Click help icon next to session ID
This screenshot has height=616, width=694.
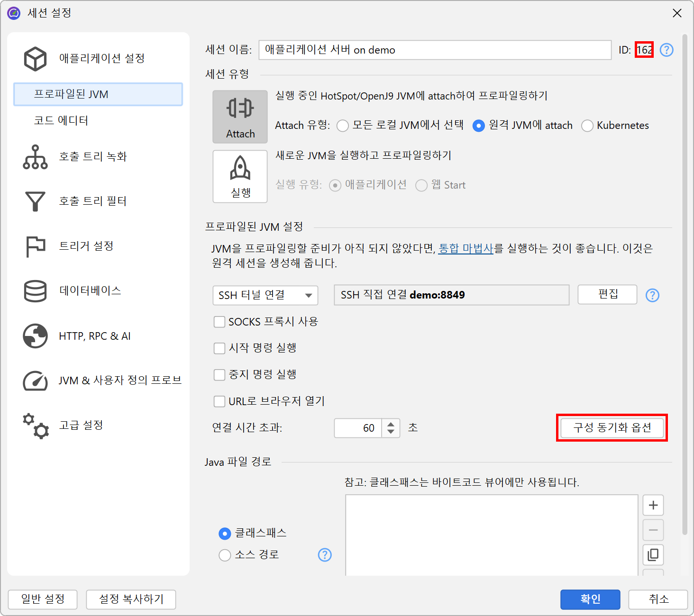667,50
